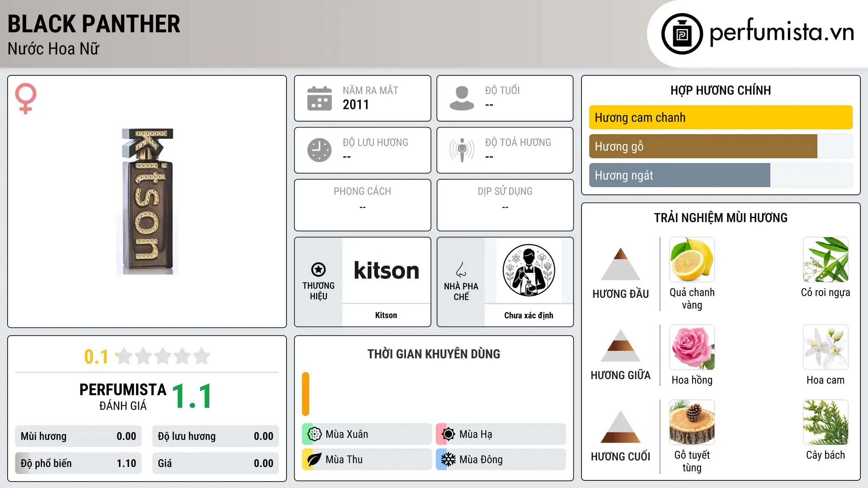
Task: Click the Nước Hoa Nữ subtitle
Action: point(53,49)
